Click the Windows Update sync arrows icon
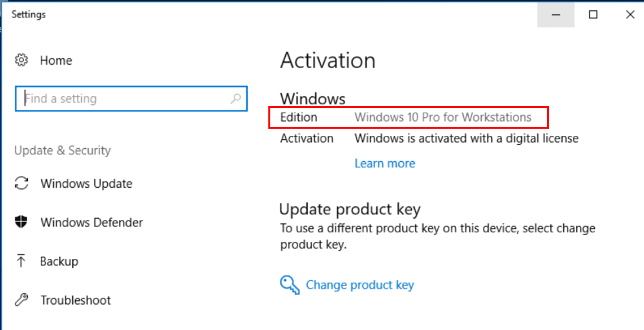The image size is (644, 330). (x=21, y=184)
